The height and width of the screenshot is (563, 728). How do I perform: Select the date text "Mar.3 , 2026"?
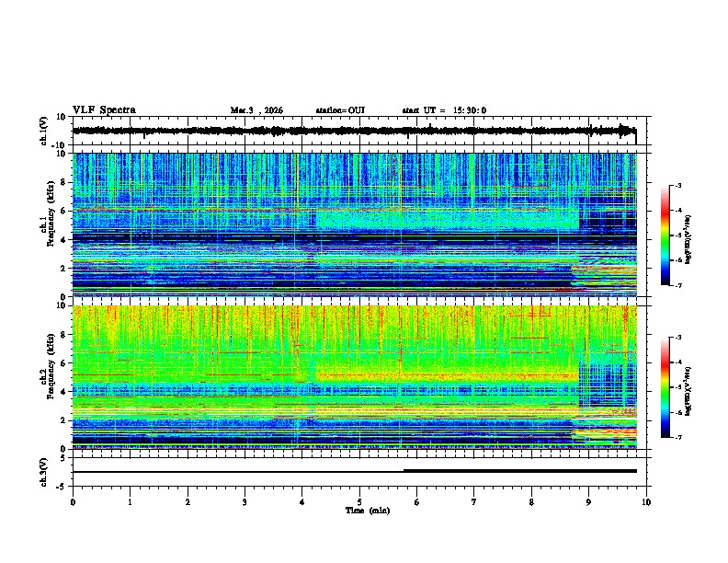pos(256,110)
